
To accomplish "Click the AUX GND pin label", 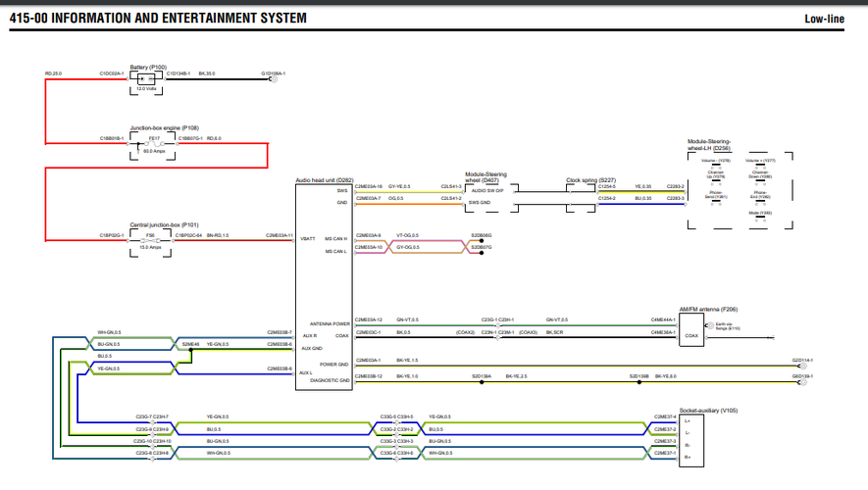I will pyautogui.click(x=312, y=349).
